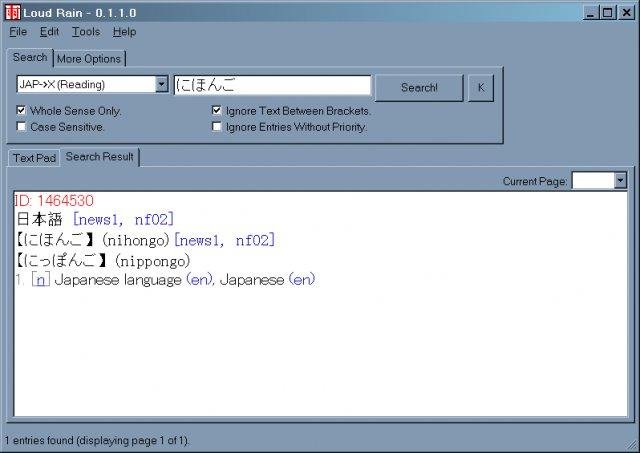Expand the Current Page dropdown
This screenshot has height=453, width=640.
620,180
